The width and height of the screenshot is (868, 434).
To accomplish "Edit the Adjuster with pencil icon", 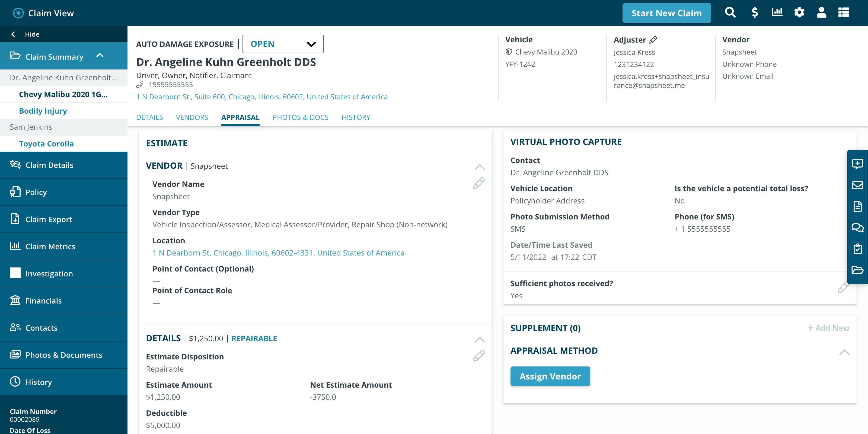I will (x=653, y=40).
